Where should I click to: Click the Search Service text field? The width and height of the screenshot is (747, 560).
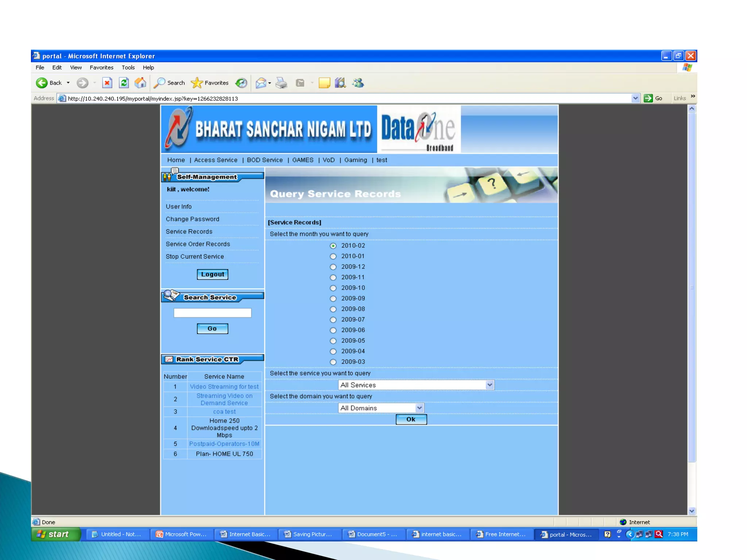tap(212, 313)
